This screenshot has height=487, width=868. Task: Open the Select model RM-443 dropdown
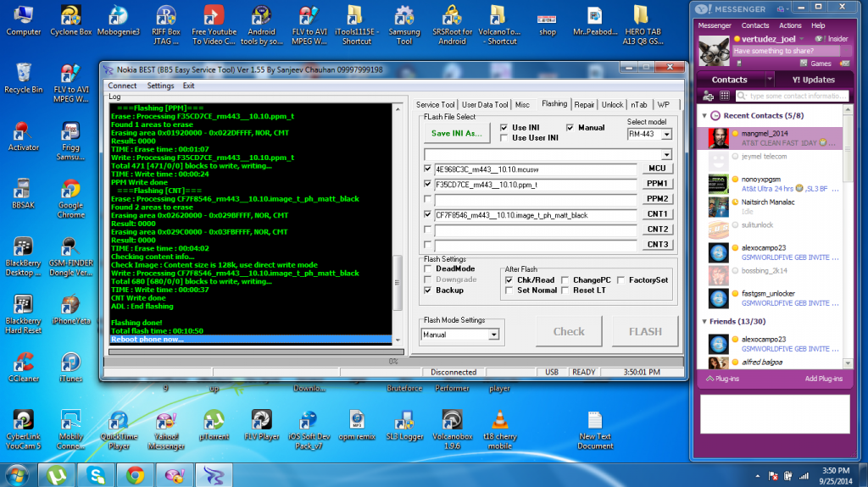(665, 135)
